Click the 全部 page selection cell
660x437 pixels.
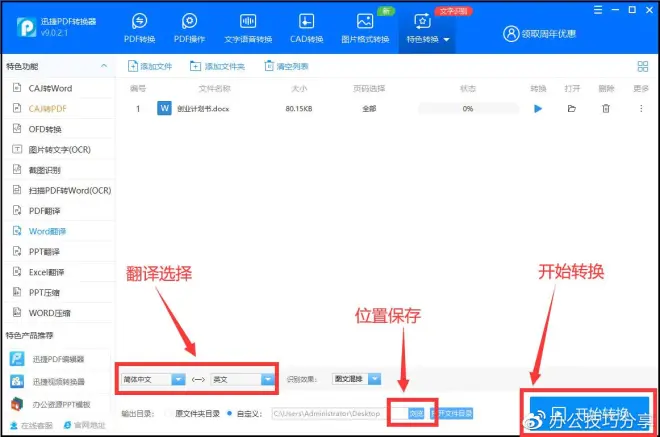tap(369, 109)
